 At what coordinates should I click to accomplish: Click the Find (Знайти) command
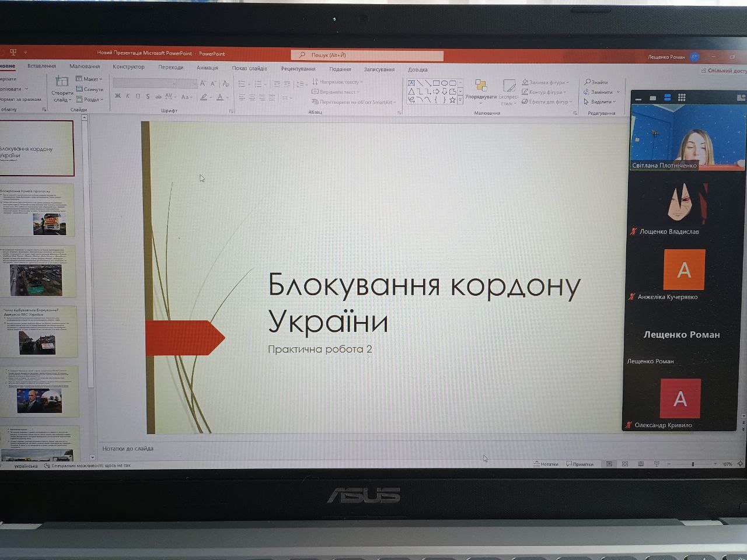click(x=596, y=82)
